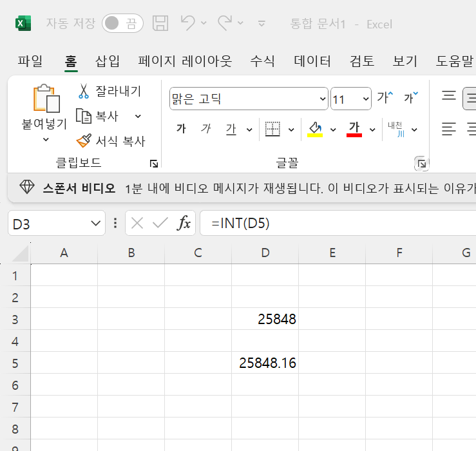476x451 pixels.
Task: Open the Borders options dropdown arrow
Action: coord(291,130)
